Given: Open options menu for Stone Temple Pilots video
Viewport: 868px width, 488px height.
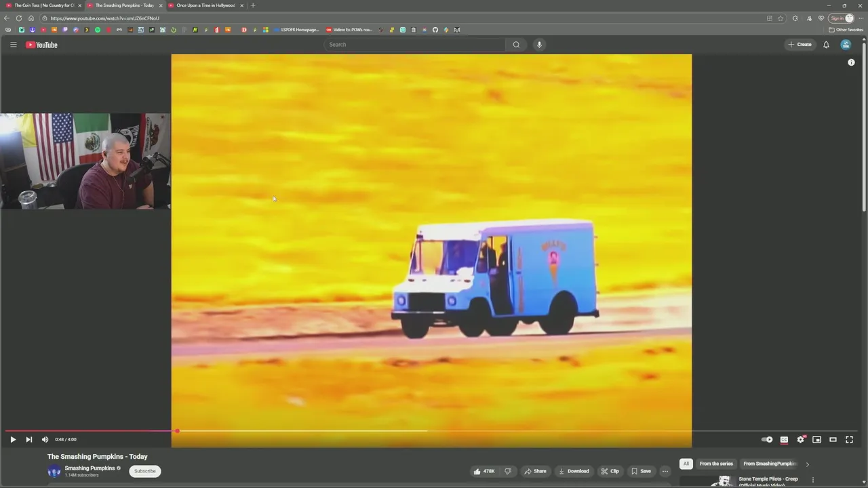Looking at the screenshot, I should (x=813, y=480).
